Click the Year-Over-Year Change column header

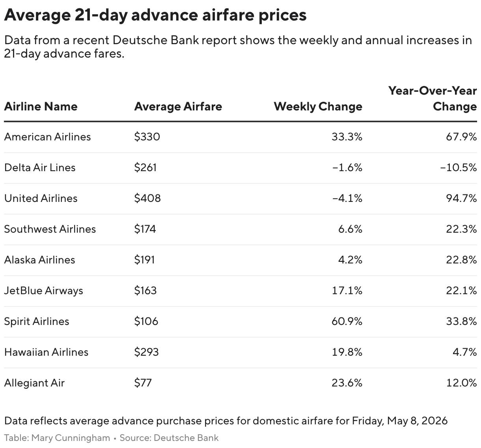point(433,99)
